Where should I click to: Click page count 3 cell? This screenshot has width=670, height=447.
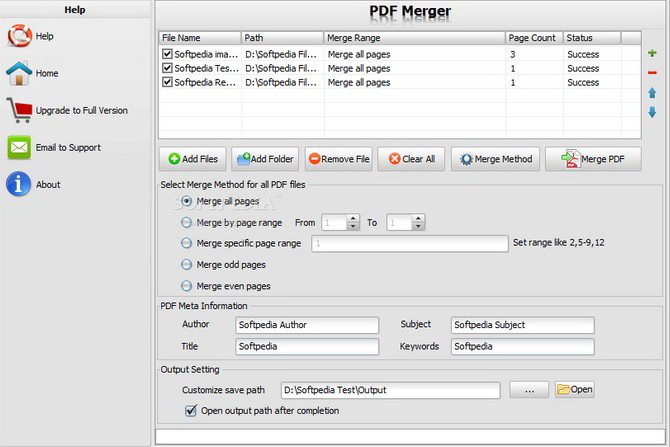click(x=512, y=55)
